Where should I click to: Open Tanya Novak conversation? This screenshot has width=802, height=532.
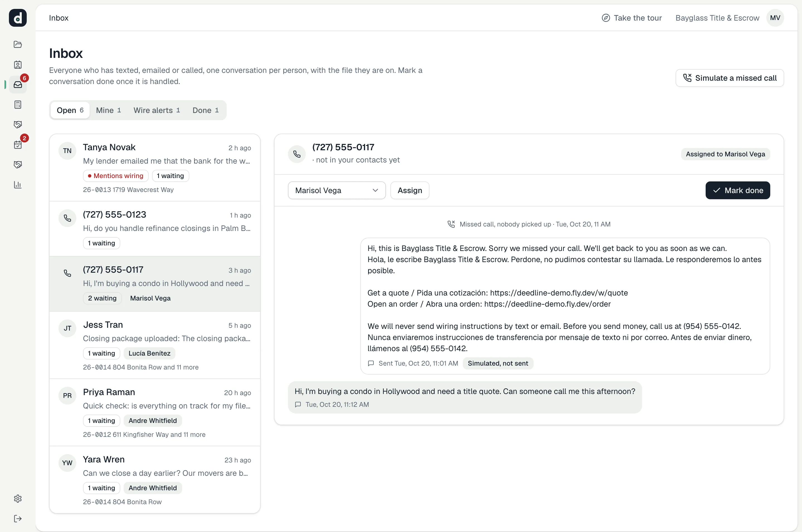[x=155, y=168]
